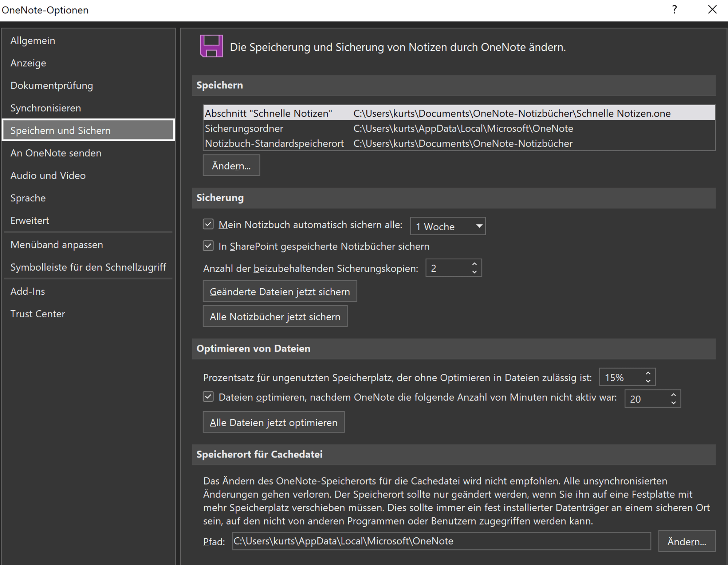The image size is (728, 565).
Task: Click Alle Notizbücher jetzt sichern
Action: (x=275, y=317)
